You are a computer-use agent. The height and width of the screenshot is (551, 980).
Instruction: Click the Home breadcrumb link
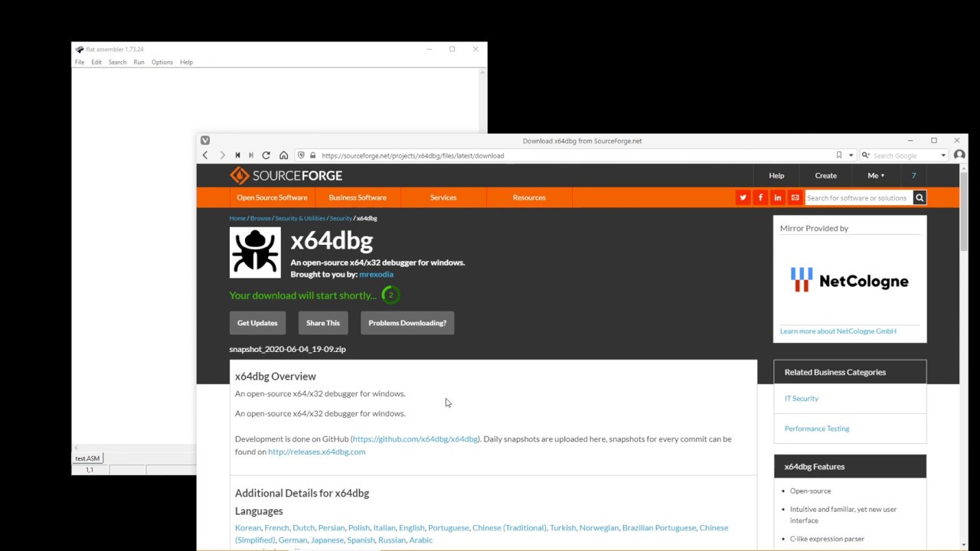tap(237, 218)
